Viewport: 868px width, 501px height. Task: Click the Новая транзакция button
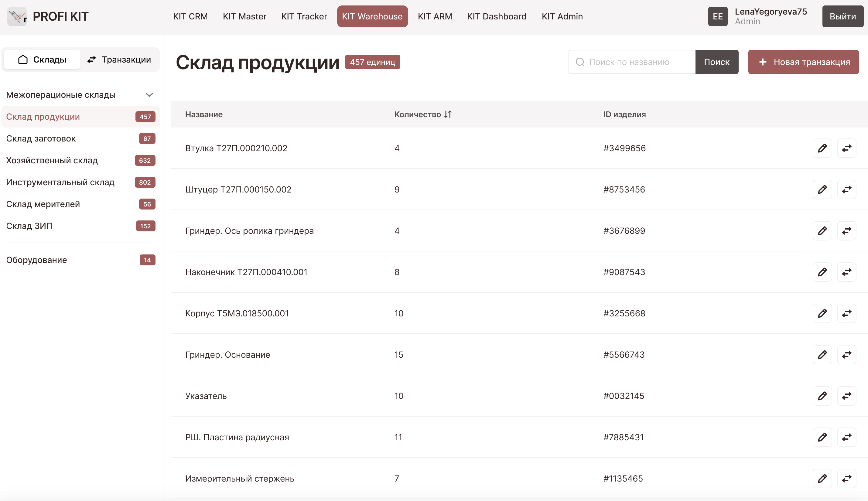tap(803, 62)
